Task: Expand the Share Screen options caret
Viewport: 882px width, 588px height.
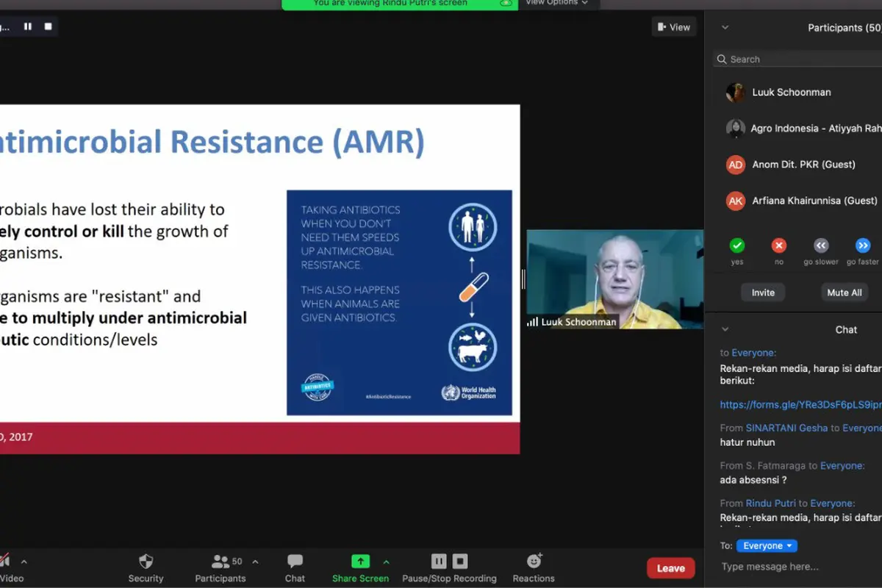Action: click(386, 562)
